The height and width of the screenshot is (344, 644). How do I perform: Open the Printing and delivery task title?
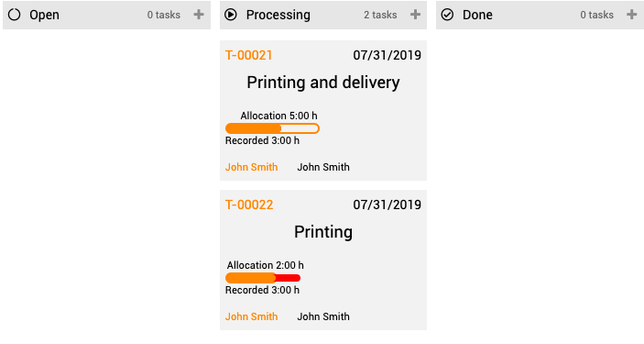323,83
